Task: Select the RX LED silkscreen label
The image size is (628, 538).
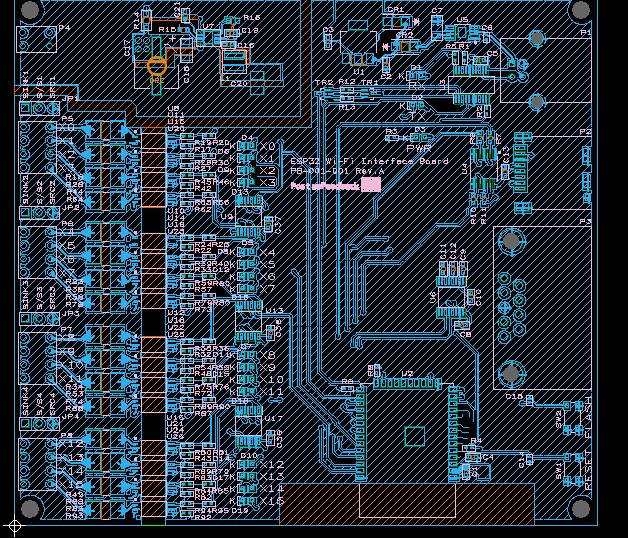Action: 417,86
